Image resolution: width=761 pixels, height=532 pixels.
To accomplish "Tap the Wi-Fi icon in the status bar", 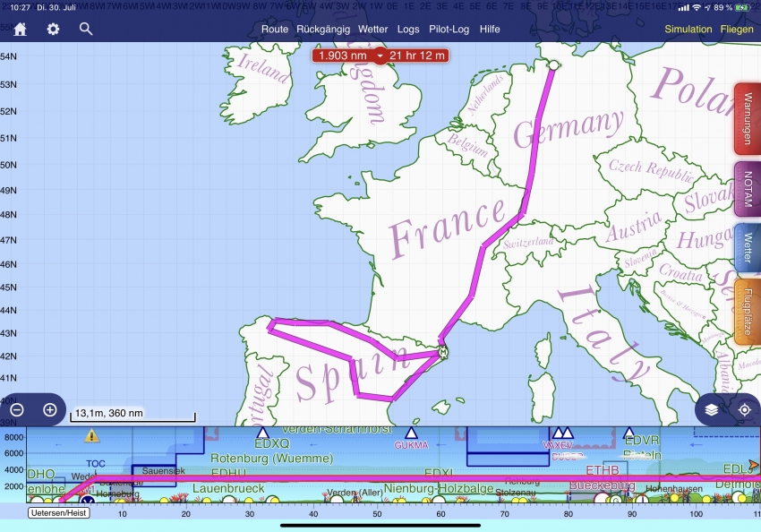I will pos(697,8).
